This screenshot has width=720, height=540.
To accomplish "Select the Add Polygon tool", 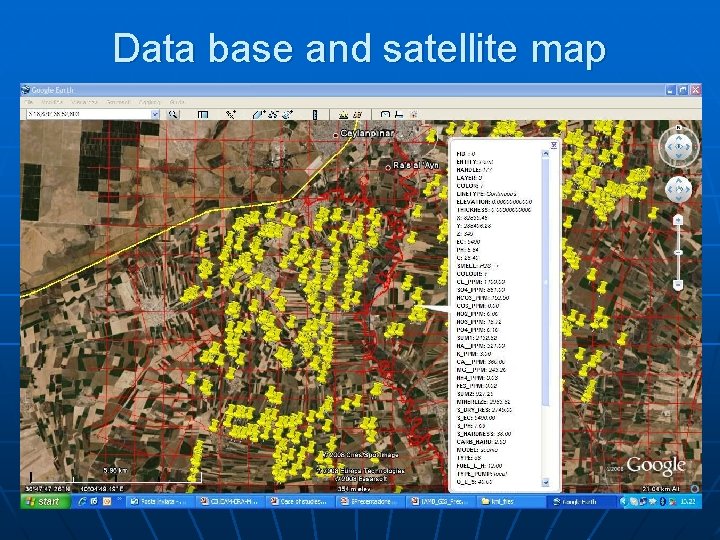I will click(258, 114).
